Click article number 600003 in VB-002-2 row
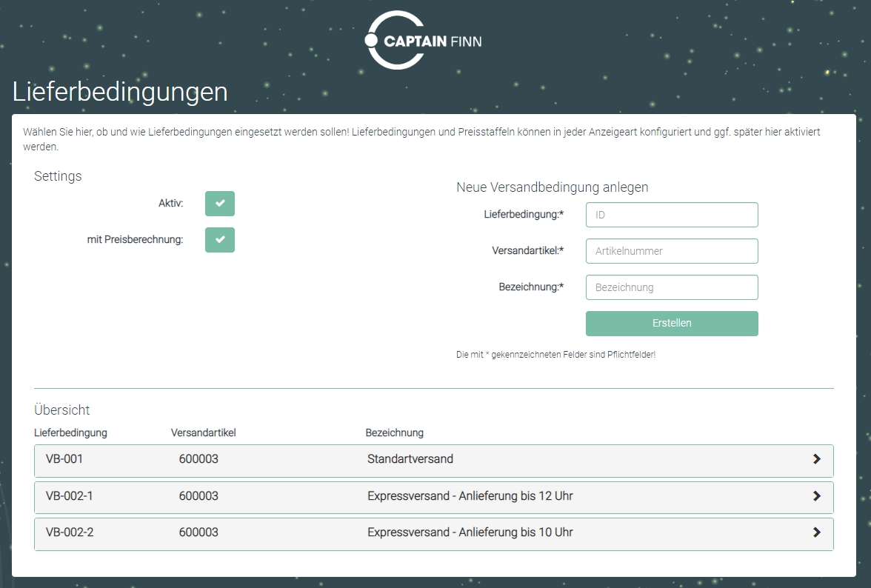This screenshot has width=871, height=588. [198, 532]
